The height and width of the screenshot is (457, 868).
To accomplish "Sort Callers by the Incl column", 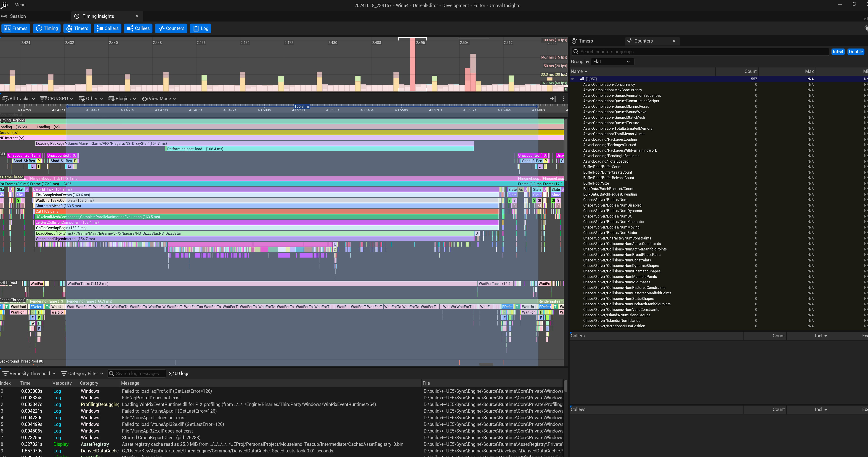I will point(807,336).
